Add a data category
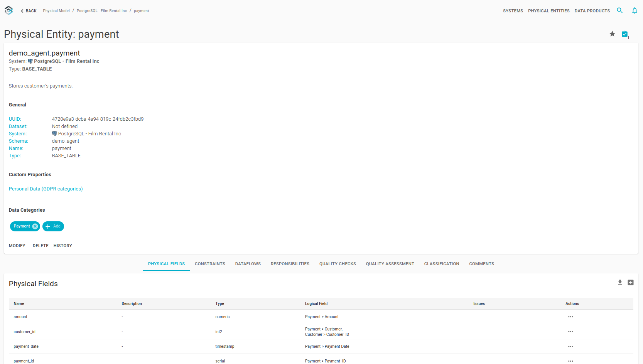 (53, 226)
